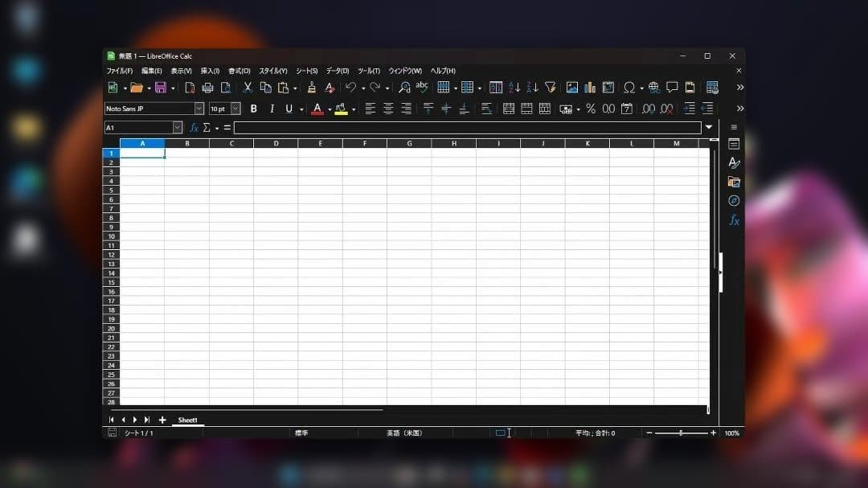Screen dimensions: 868x488
Task: Add a new sheet with the plus button
Action: click(162, 420)
